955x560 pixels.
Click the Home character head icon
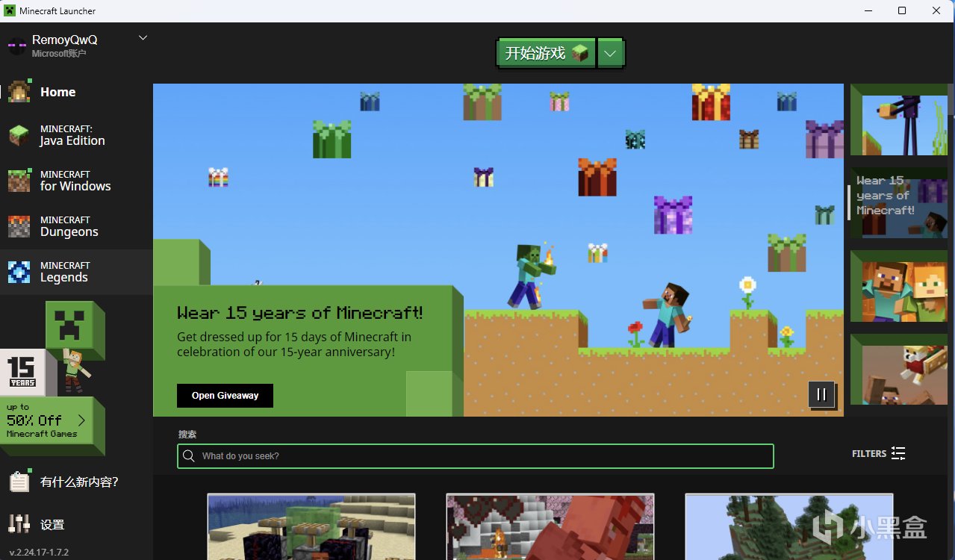tap(19, 92)
